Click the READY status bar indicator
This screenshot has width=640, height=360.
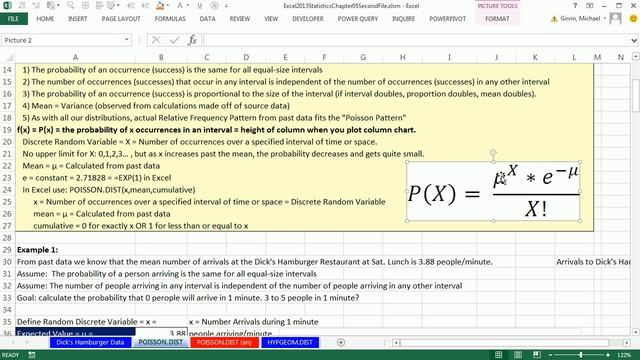[11, 355]
